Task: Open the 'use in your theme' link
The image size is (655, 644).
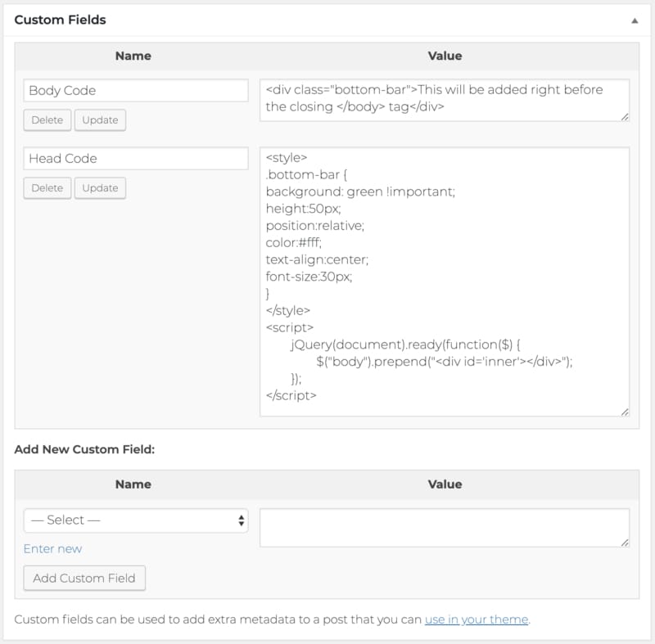Action: 477,619
